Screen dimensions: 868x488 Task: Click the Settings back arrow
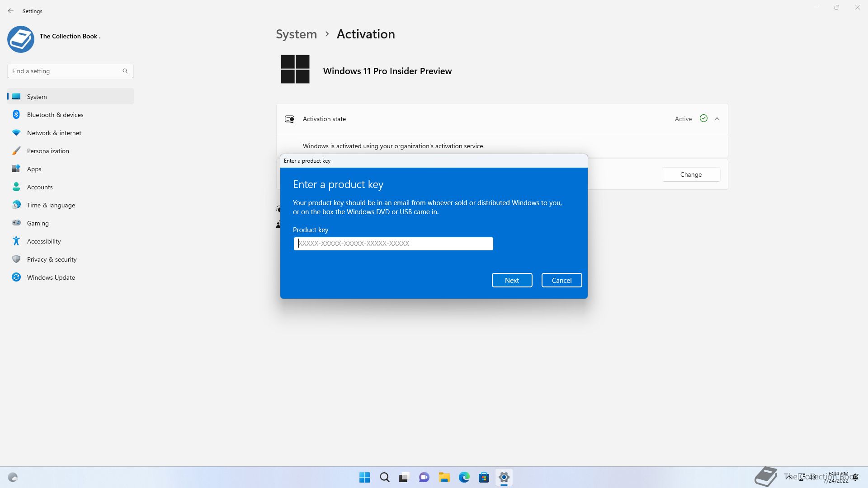[11, 11]
